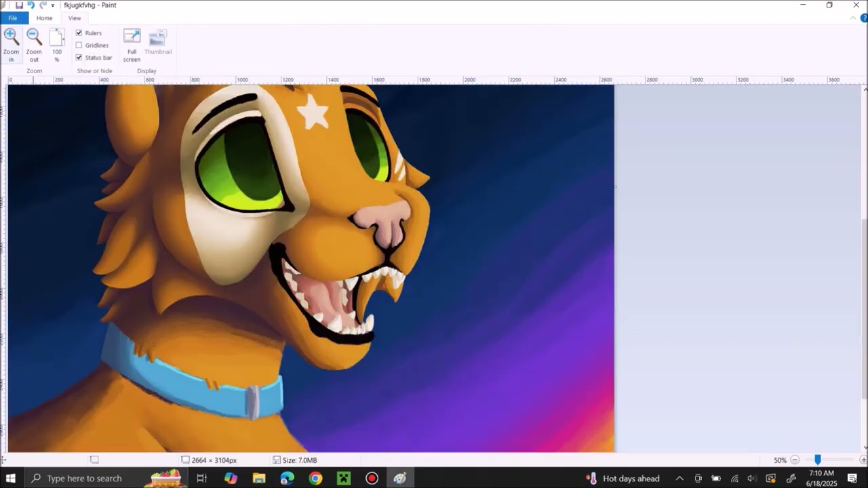Open Google Chrome from the taskbar
868x488 pixels.
point(315,479)
